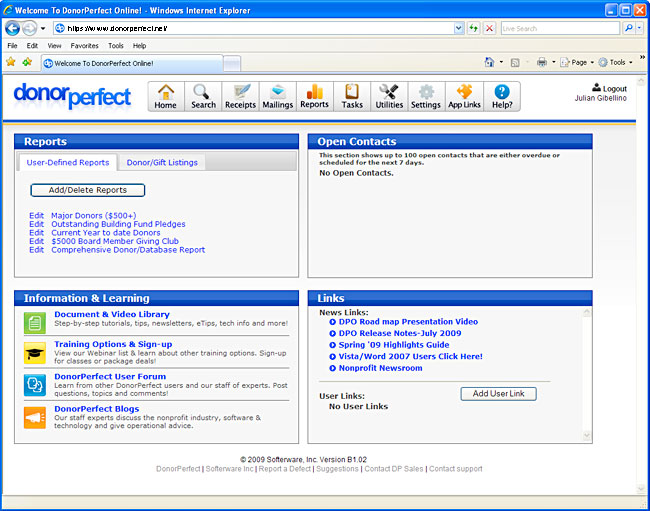Open the Favorites menu
650x511 pixels.
(x=85, y=46)
